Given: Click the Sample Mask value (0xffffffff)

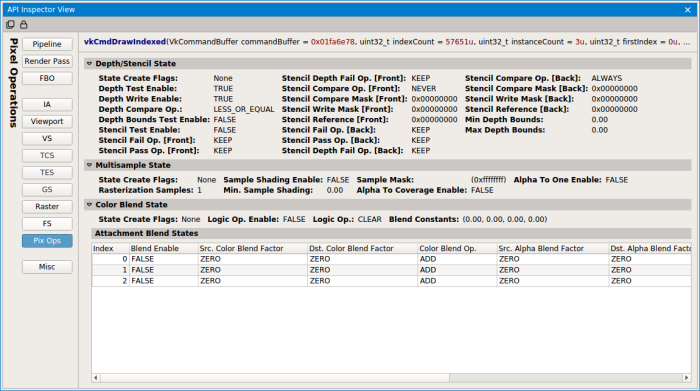Looking at the screenshot, I should click(x=488, y=180).
